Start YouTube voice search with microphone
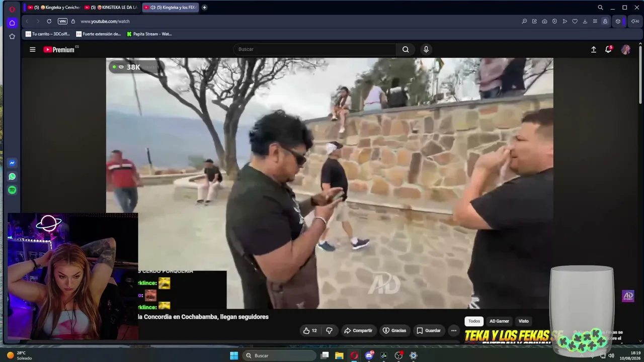The height and width of the screenshot is (362, 644). pyautogui.click(x=426, y=49)
